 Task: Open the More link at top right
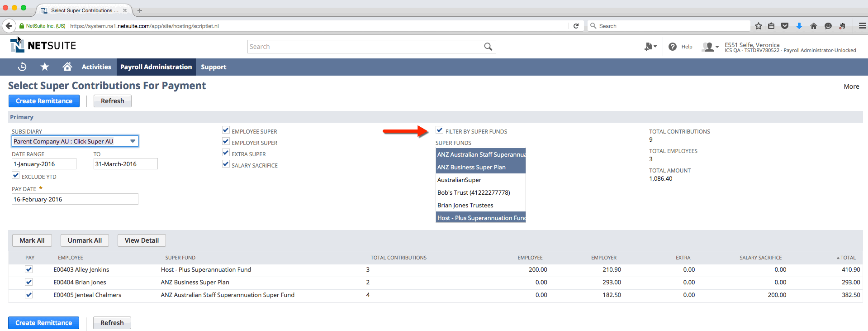click(x=851, y=86)
